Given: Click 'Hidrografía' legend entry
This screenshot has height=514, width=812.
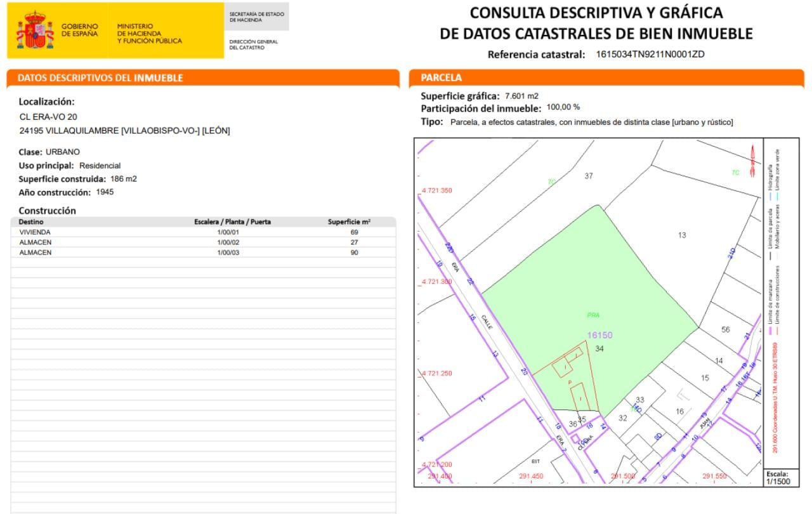Looking at the screenshot, I should (770, 183).
